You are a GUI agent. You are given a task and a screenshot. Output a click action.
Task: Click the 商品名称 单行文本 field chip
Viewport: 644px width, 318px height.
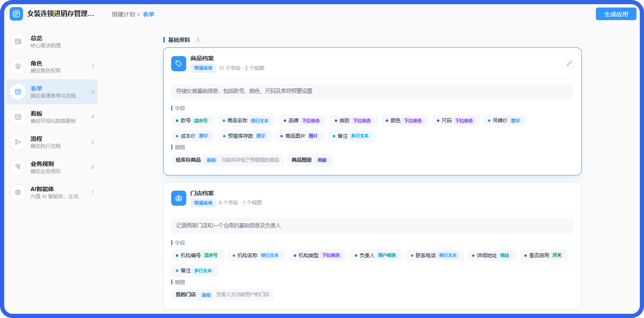(x=247, y=121)
